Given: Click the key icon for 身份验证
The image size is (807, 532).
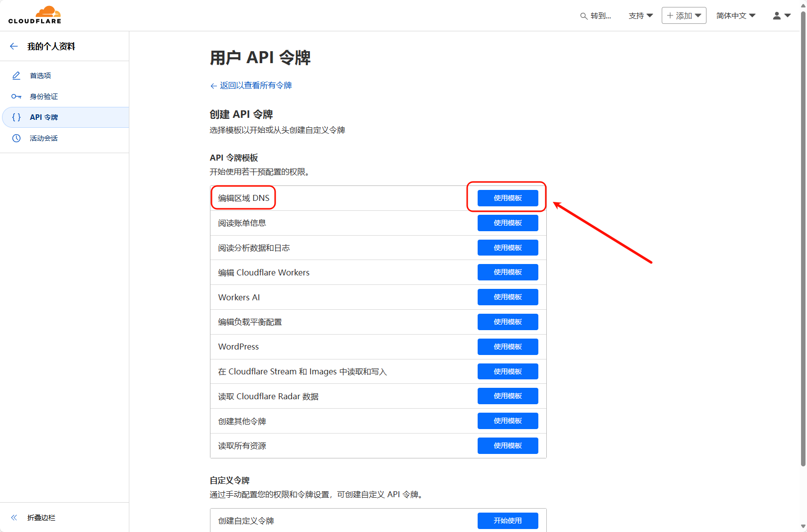Looking at the screenshot, I should point(16,96).
